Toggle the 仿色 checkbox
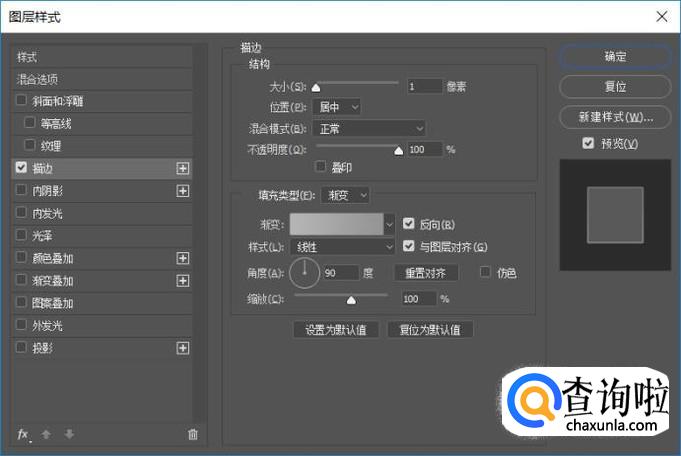This screenshot has height=456, width=681. pos(485,272)
